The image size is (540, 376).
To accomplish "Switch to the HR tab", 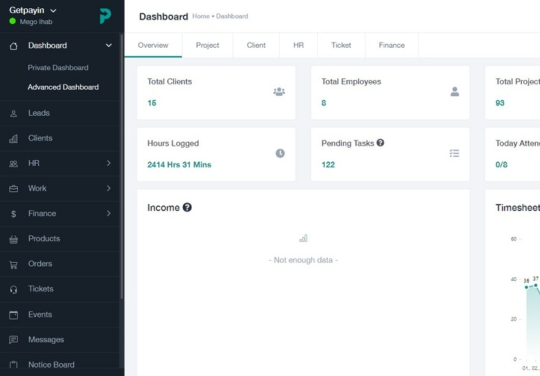I will (299, 45).
